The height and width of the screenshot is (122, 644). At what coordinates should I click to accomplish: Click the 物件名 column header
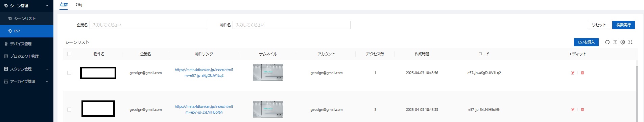[x=99, y=54]
